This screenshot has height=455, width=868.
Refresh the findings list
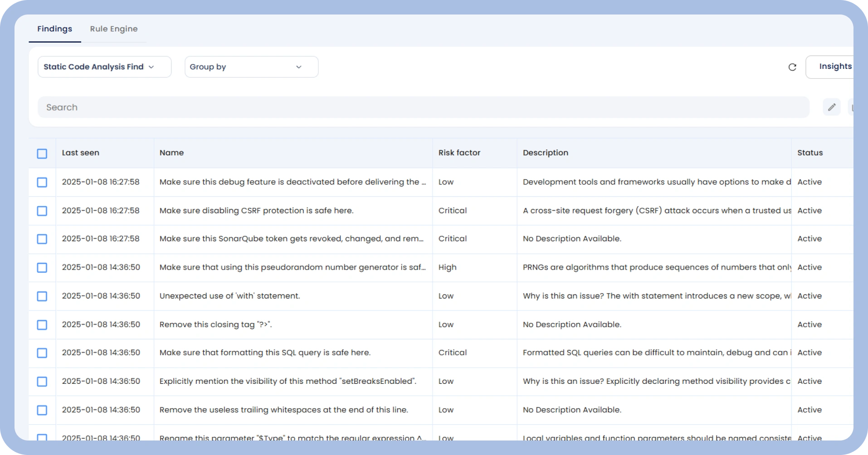coord(792,67)
